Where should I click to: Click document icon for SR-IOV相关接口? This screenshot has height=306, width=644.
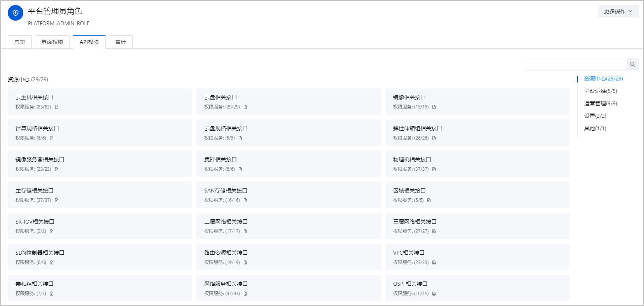pyautogui.click(x=52, y=231)
